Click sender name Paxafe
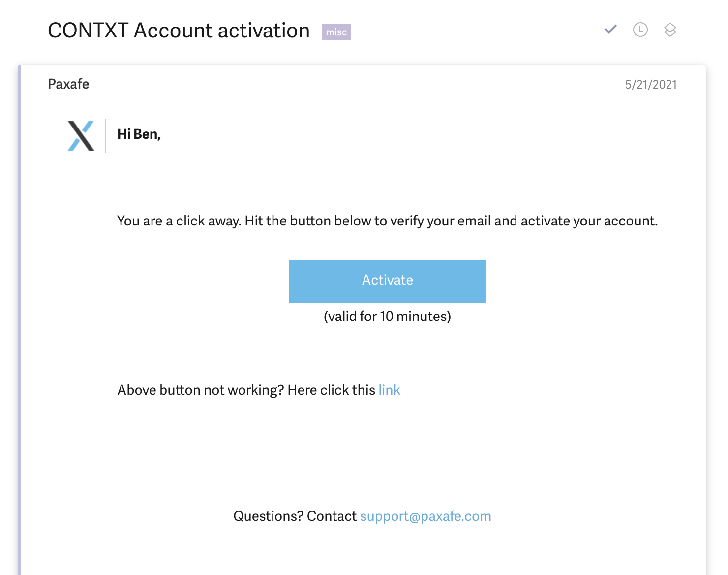728x575 pixels. (x=68, y=84)
